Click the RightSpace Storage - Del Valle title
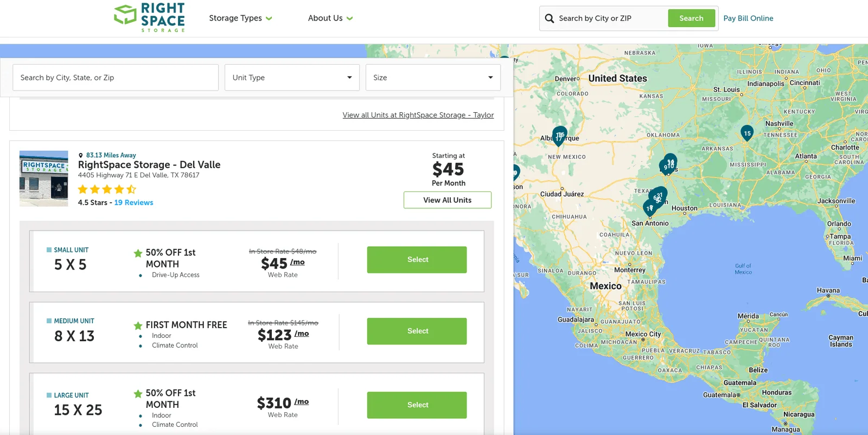 149,165
